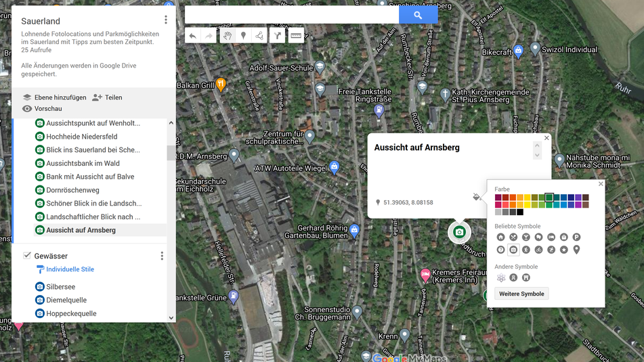The height and width of the screenshot is (362, 644).
Task: Open the Gewässer layer options menu
Action: point(162,256)
